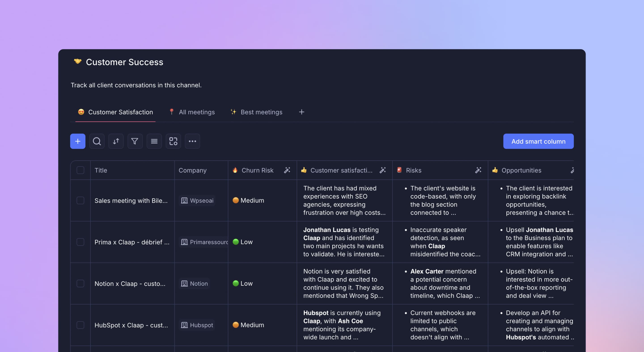This screenshot has height=352, width=644.
Task: Open the three-dots more options
Action: 192,141
